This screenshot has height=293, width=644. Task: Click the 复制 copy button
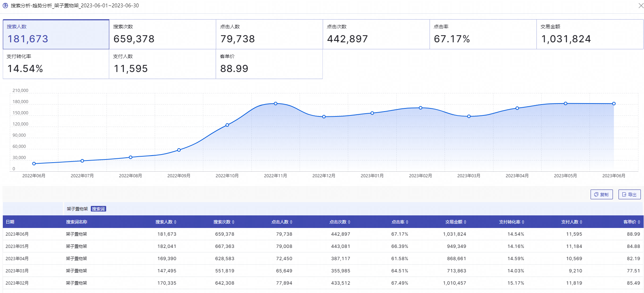coord(601,194)
